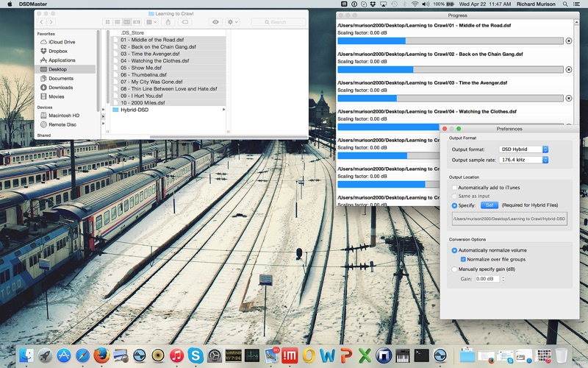Image resolution: width=588 pixels, height=368 pixels.
Task: Open Safari from the Dock
Action: point(82,355)
